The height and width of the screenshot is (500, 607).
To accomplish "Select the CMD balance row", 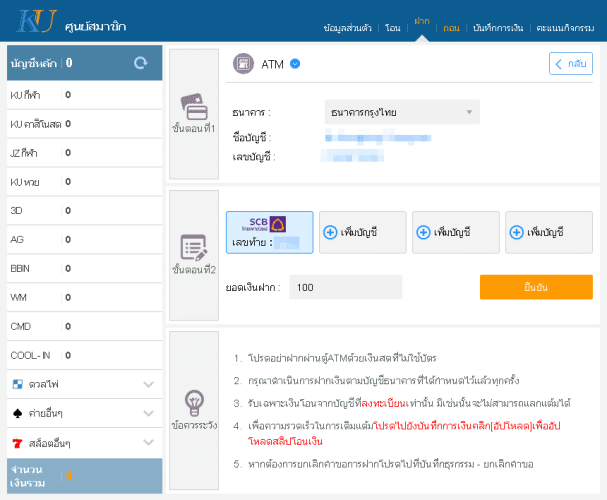I will click(84, 327).
